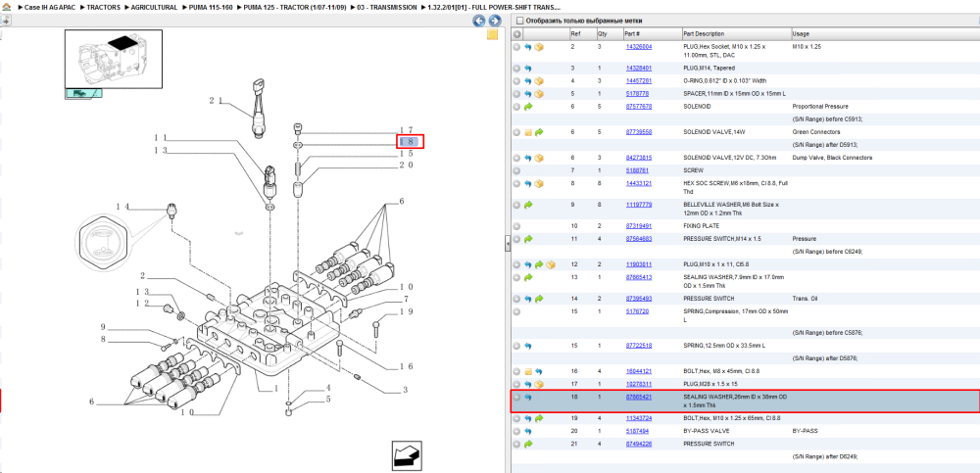Open the 'Case IH AG APAC' breadcrumb
The image size is (980, 473).
tap(47, 8)
